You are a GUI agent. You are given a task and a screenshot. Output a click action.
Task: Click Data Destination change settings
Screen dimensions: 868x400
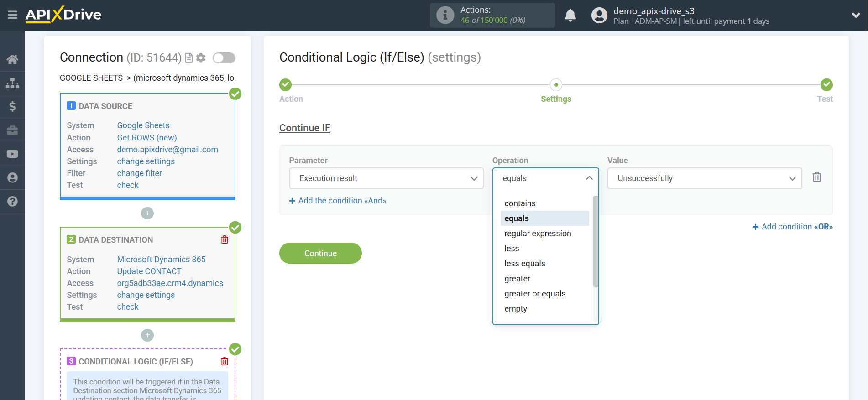[x=146, y=295]
